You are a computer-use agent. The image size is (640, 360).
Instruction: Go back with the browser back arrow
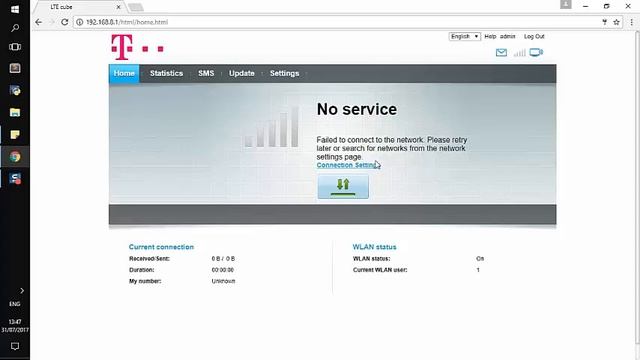pos(38,22)
